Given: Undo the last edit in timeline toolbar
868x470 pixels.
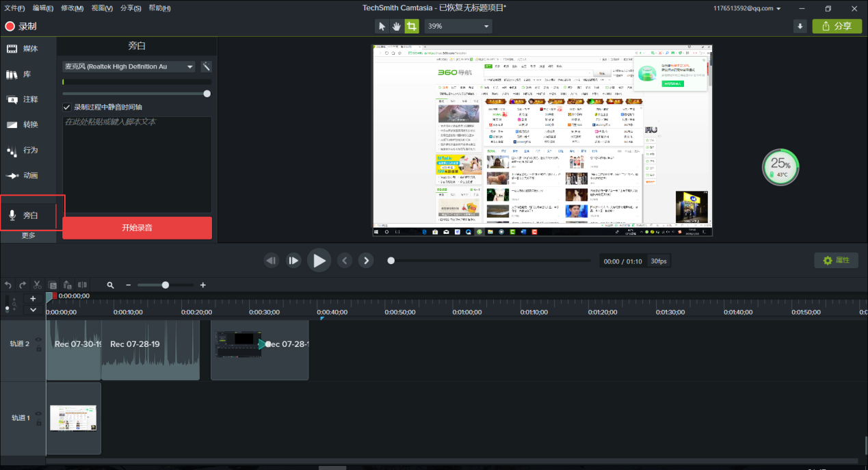Looking at the screenshot, I should click(x=8, y=285).
